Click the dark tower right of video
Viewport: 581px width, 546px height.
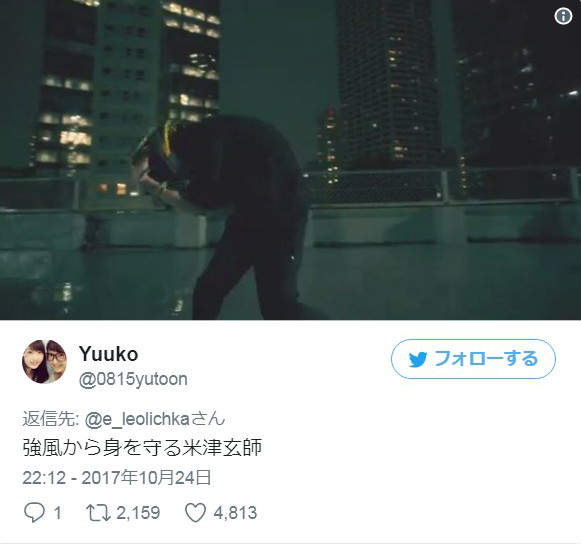click(391, 83)
